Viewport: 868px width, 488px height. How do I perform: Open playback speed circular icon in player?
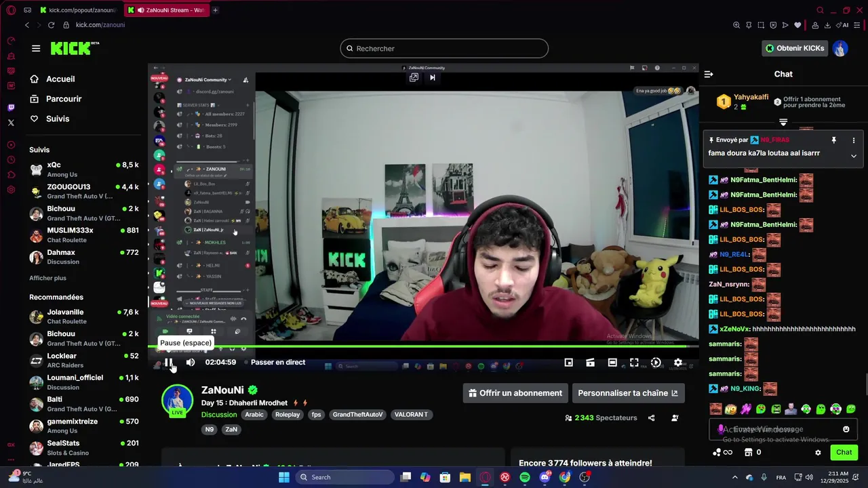pyautogui.click(x=656, y=363)
